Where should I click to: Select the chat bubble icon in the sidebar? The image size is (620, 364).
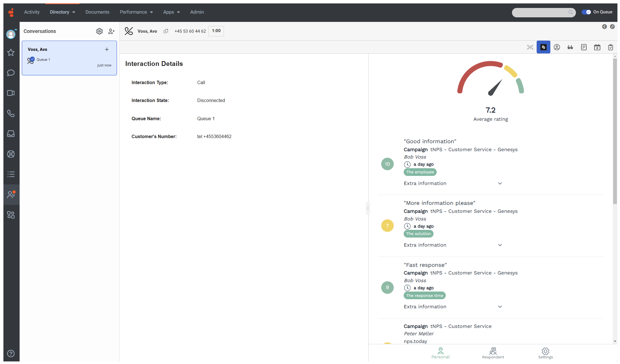pyautogui.click(x=11, y=73)
